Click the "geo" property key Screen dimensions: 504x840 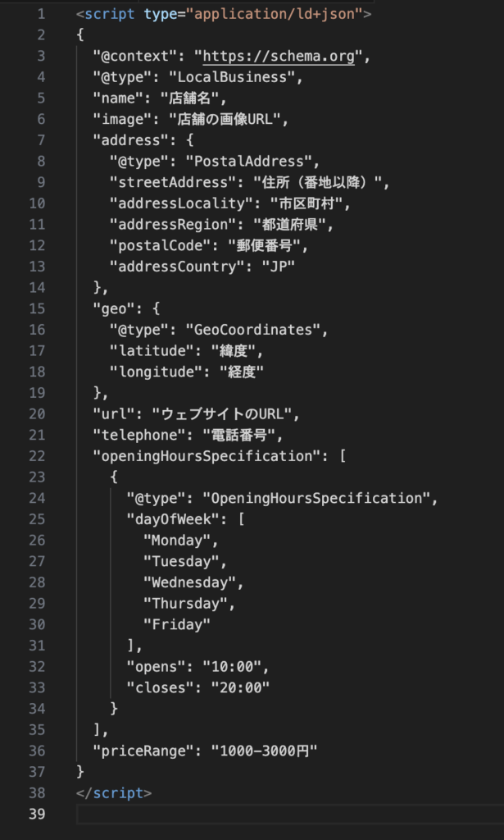tap(115, 308)
